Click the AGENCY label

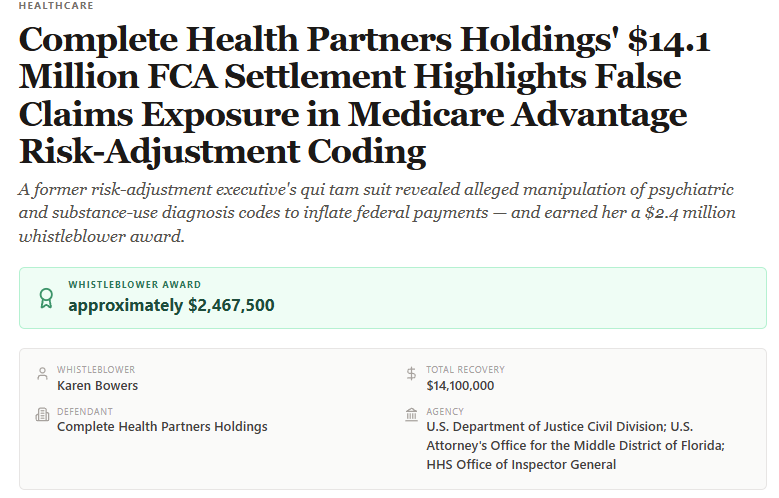tap(445, 412)
